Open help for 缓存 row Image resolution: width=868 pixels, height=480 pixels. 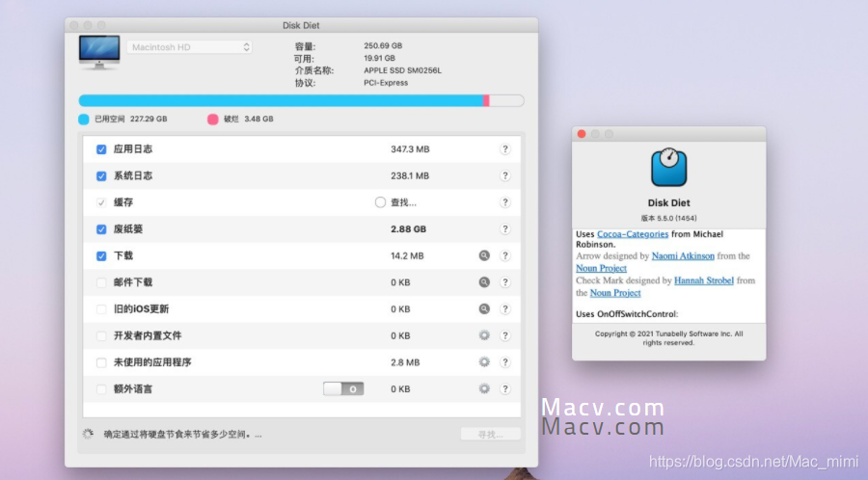point(504,202)
